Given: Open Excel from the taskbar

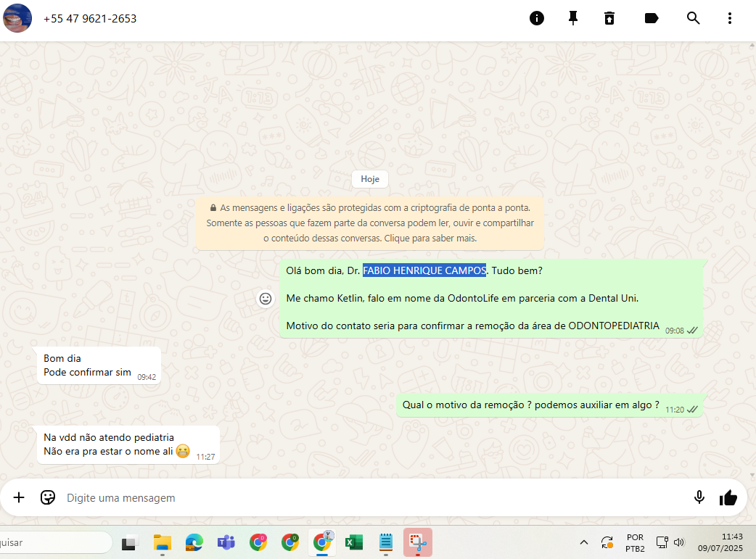Looking at the screenshot, I should pyautogui.click(x=354, y=542).
